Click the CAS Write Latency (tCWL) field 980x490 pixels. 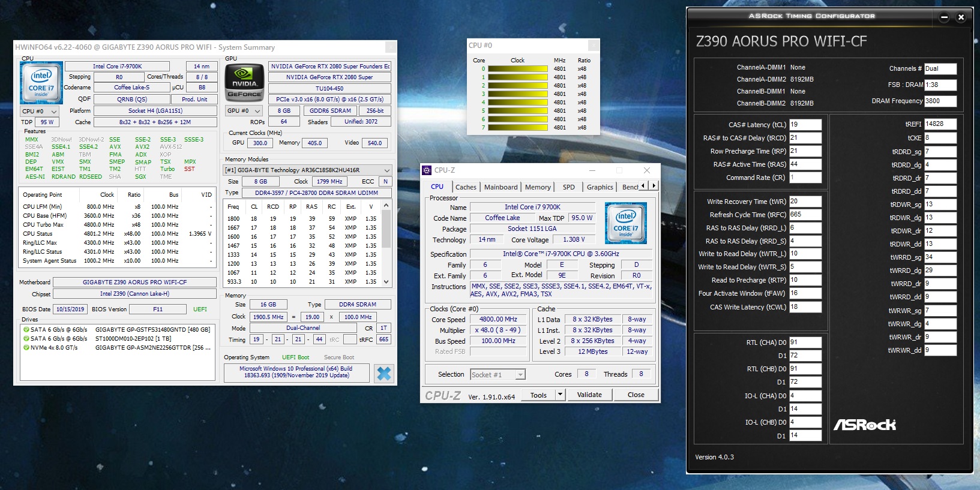(805, 307)
